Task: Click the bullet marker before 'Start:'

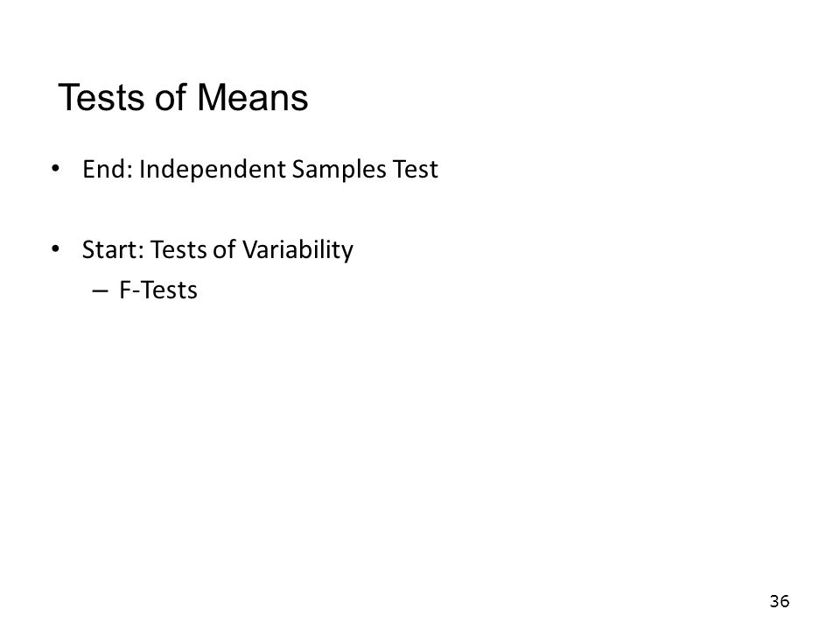Action: tap(55, 249)
